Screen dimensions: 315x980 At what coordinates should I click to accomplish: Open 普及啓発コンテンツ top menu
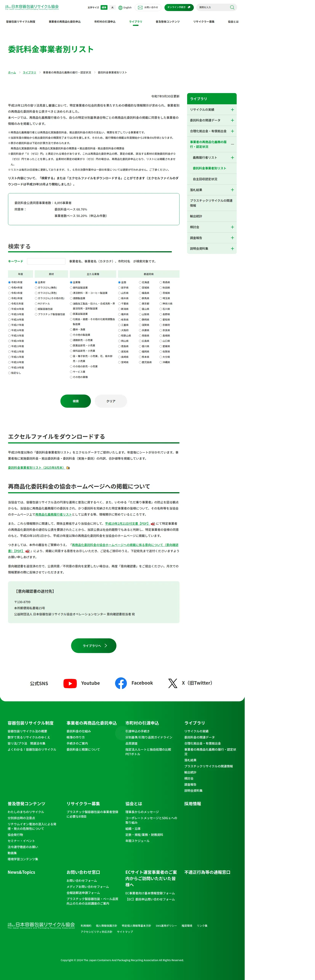pyautogui.click(x=168, y=22)
